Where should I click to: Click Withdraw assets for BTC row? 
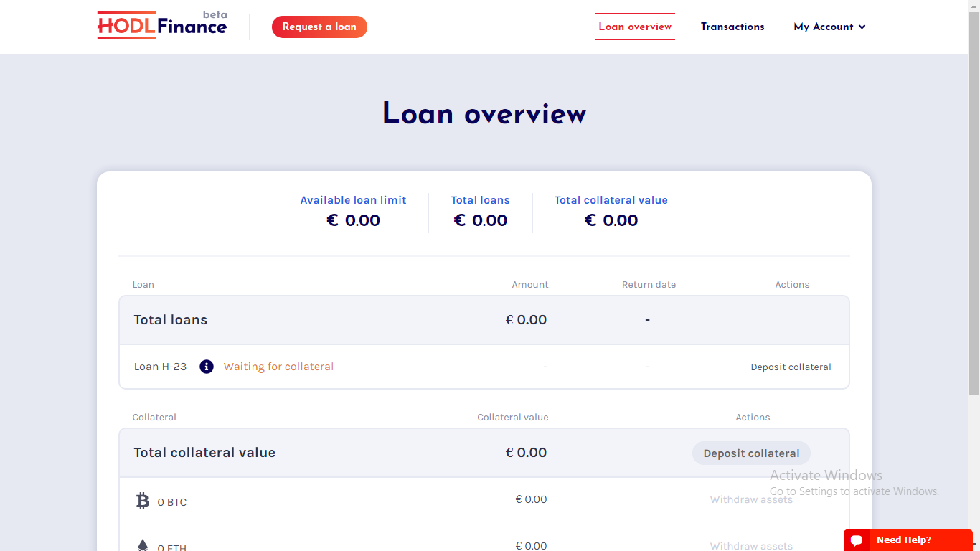tap(751, 499)
